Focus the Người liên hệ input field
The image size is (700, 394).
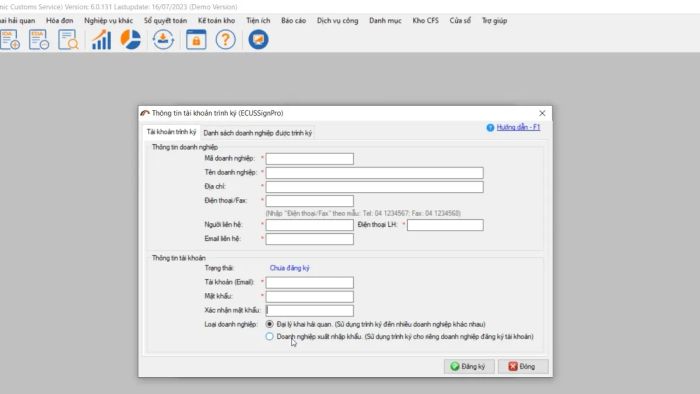coord(309,225)
